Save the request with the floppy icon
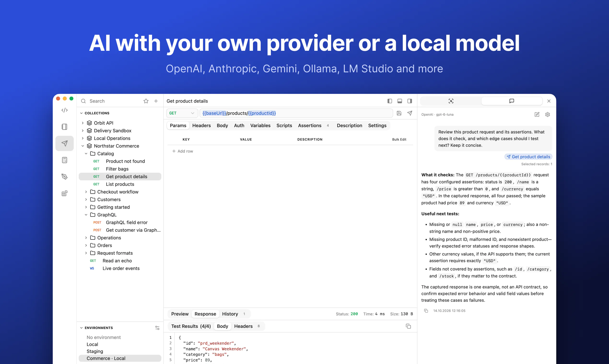Image resolution: width=609 pixels, height=364 pixels. click(x=399, y=113)
